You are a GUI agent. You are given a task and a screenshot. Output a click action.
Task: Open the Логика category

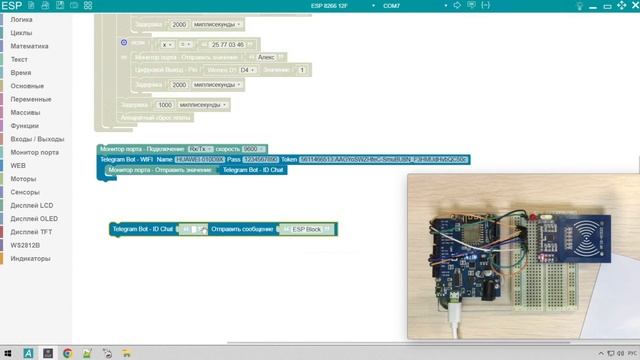tap(21, 20)
